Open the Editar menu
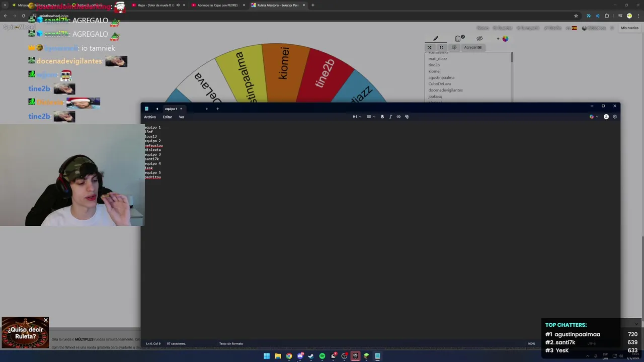 coord(168,117)
